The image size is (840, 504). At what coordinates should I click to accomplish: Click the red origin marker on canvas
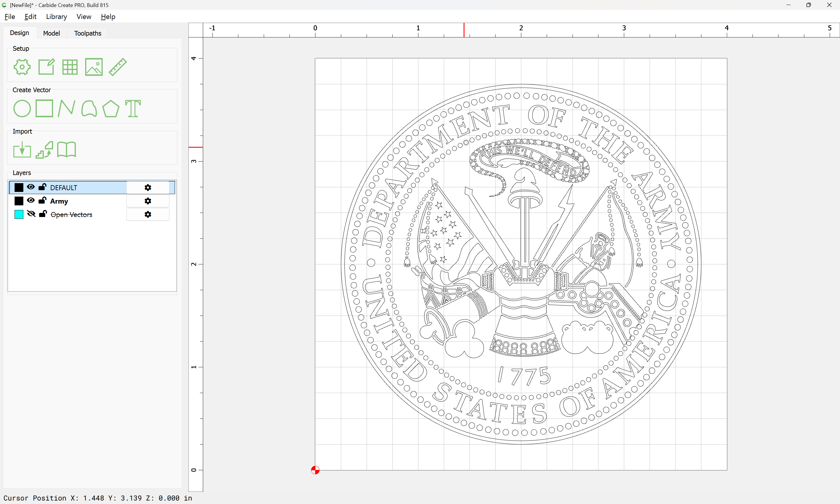(x=315, y=470)
